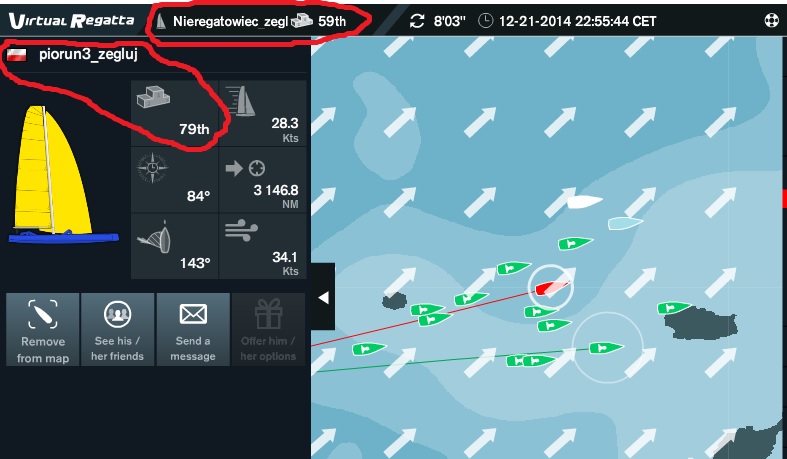787x459 pixels.
Task: Select the red selected boat on map
Action: click(x=552, y=287)
